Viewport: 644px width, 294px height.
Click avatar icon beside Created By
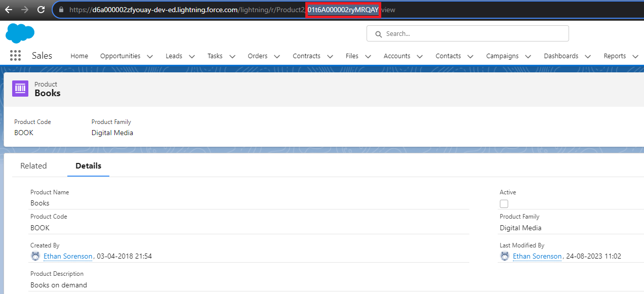click(35, 256)
